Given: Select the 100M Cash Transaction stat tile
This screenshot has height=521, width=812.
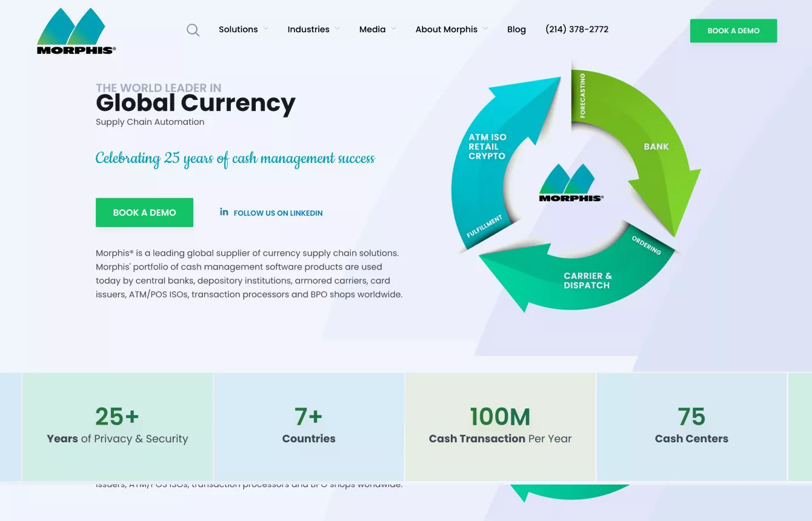Looking at the screenshot, I should click(500, 426).
